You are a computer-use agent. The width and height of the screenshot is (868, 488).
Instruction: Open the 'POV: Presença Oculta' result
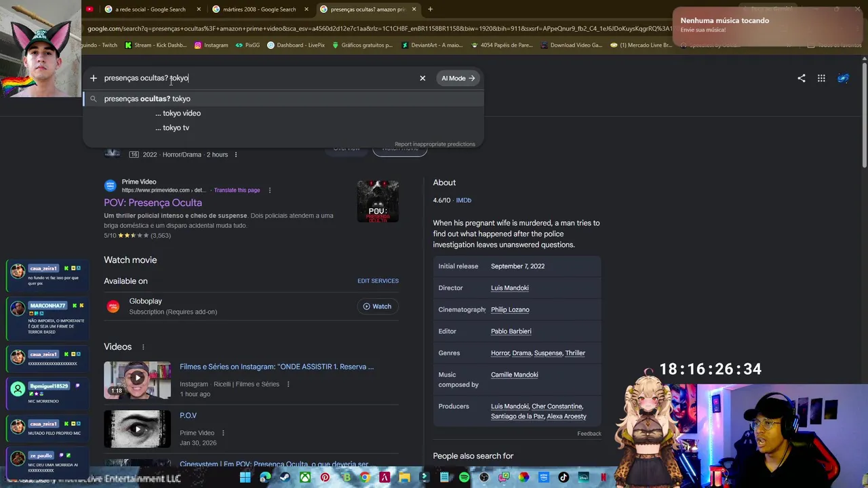click(x=153, y=203)
